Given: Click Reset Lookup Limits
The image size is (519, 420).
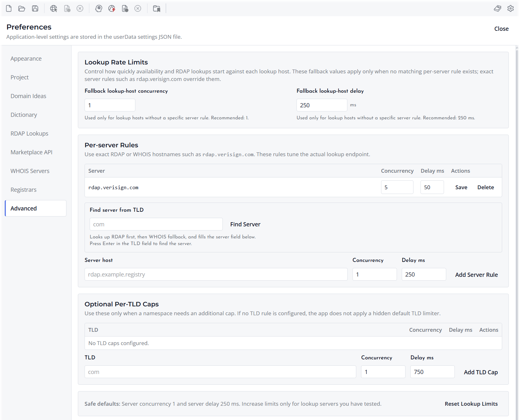Looking at the screenshot, I should pyautogui.click(x=471, y=404).
